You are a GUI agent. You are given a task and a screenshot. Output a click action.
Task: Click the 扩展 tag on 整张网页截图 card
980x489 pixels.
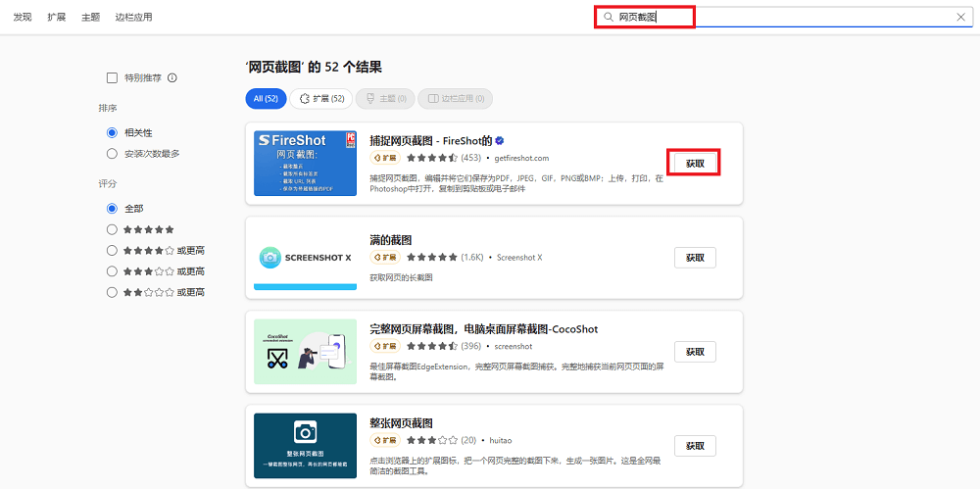click(x=385, y=440)
